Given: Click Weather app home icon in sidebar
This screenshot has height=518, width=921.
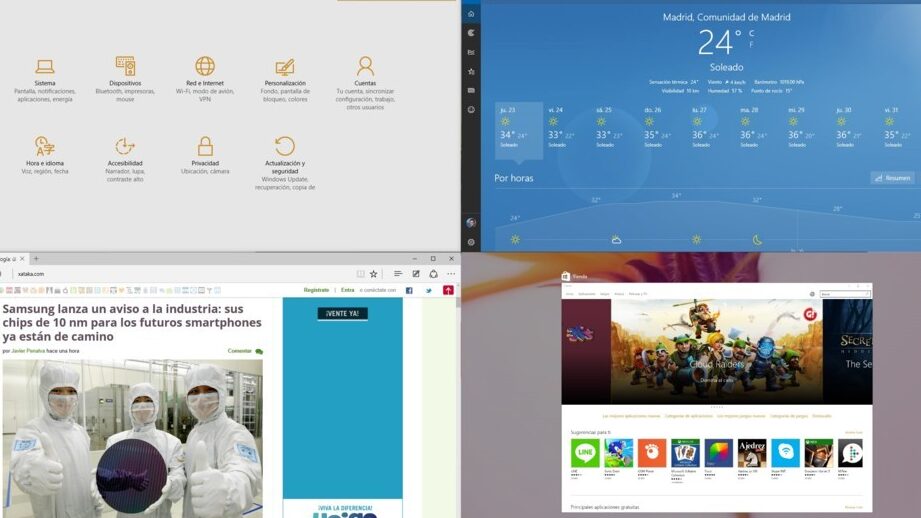Looking at the screenshot, I should [471, 14].
